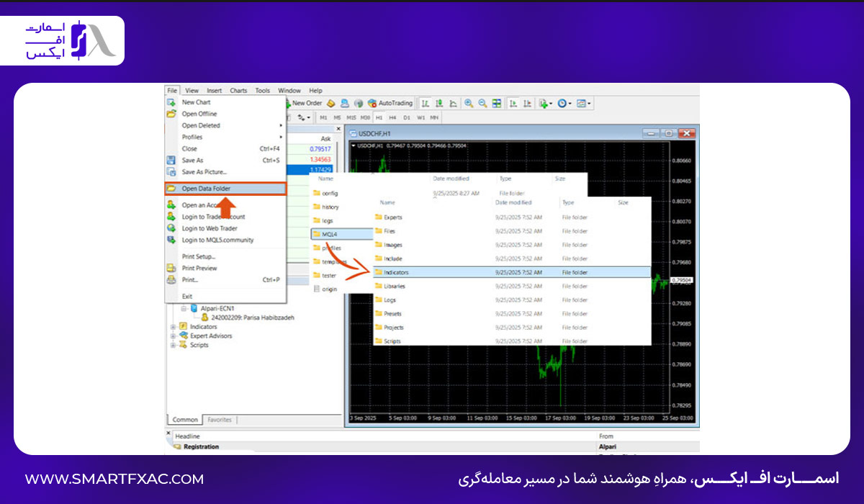
Task: Switch chart to candlestick mode
Action: click(x=439, y=104)
